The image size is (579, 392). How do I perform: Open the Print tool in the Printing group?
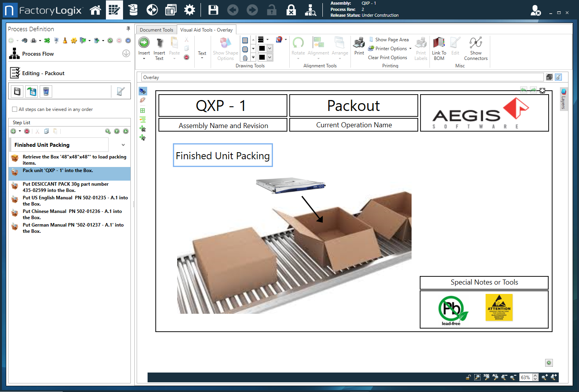coord(359,46)
